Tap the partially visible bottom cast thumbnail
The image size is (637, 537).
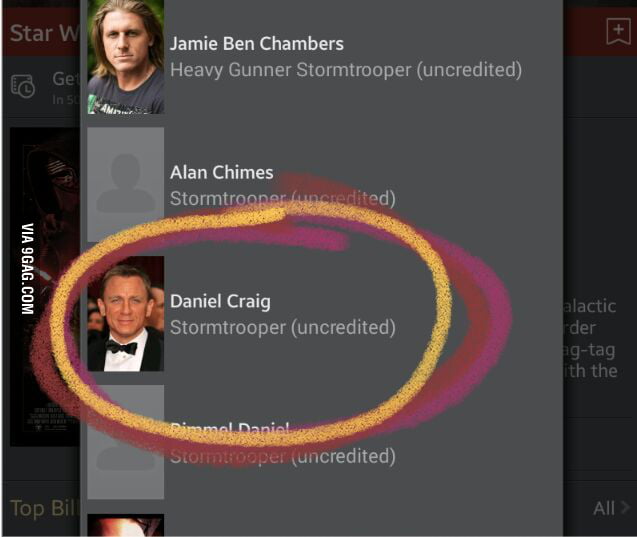point(126,525)
